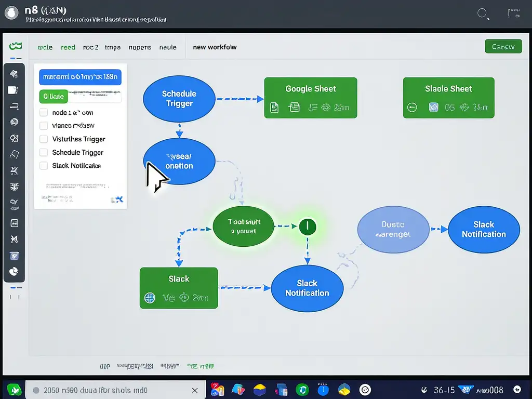Select the blue 'onetion' node under Schedule Trigger
532x399 pixels.
pyautogui.click(x=179, y=161)
